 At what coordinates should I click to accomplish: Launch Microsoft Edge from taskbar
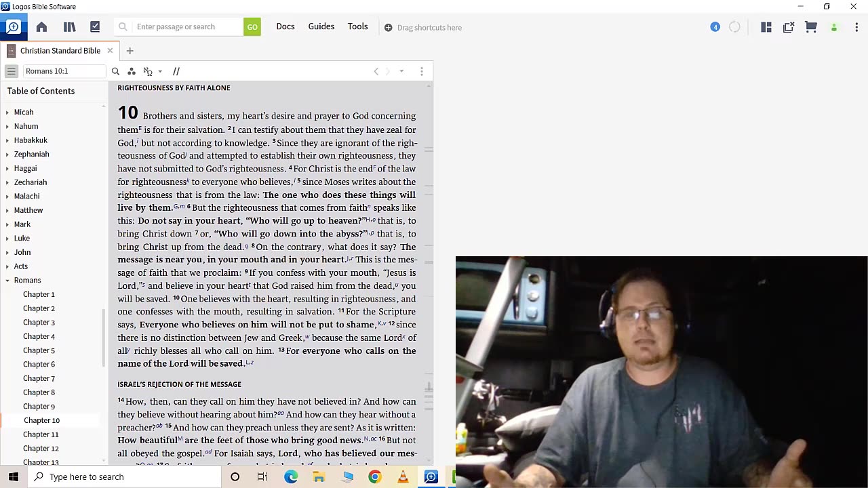(291, 476)
